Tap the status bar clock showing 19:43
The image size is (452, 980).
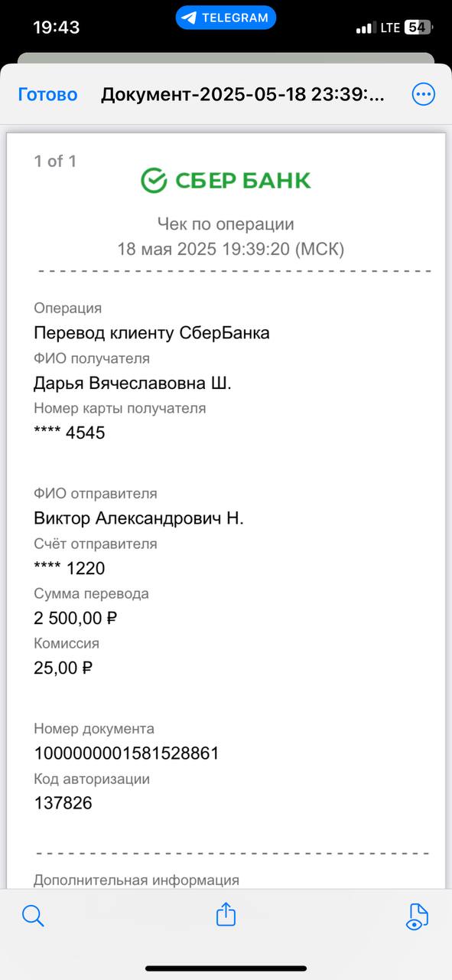(56, 27)
